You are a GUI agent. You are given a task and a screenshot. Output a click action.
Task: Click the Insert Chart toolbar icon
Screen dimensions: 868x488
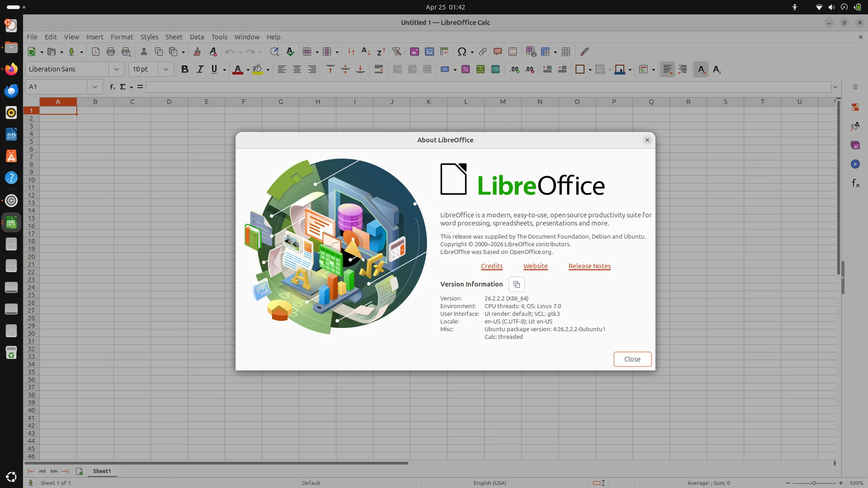[x=429, y=52]
